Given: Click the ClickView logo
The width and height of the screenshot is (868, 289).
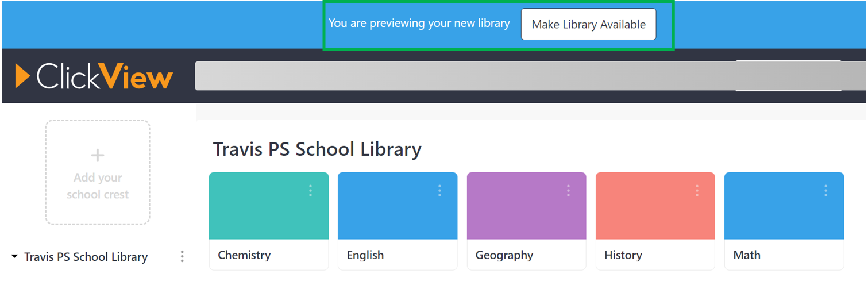Looking at the screenshot, I should pos(94,76).
